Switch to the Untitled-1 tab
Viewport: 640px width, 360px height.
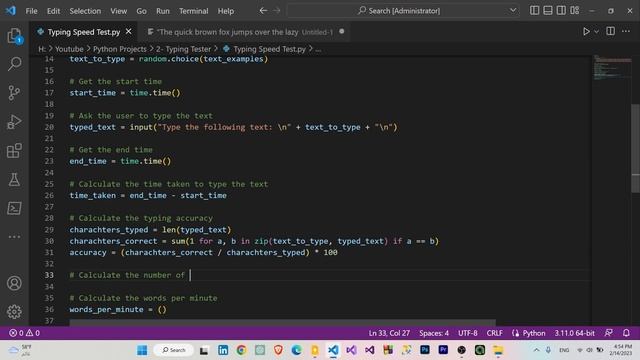[x=245, y=32]
